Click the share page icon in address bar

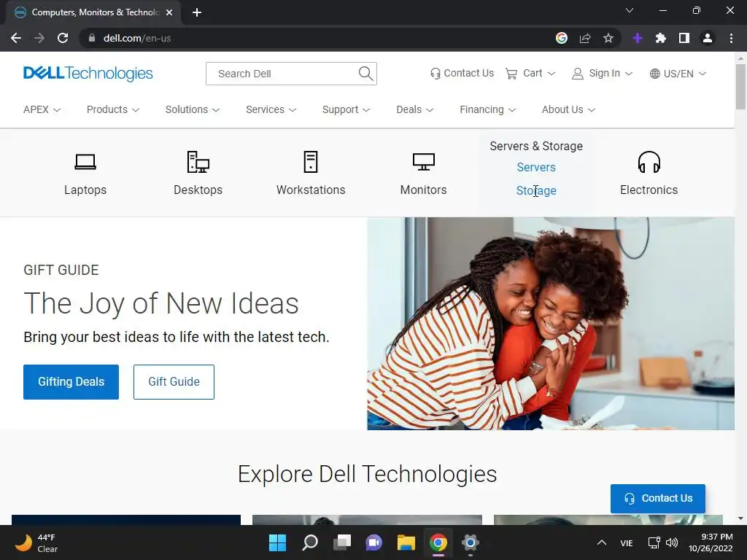click(585, 38)
